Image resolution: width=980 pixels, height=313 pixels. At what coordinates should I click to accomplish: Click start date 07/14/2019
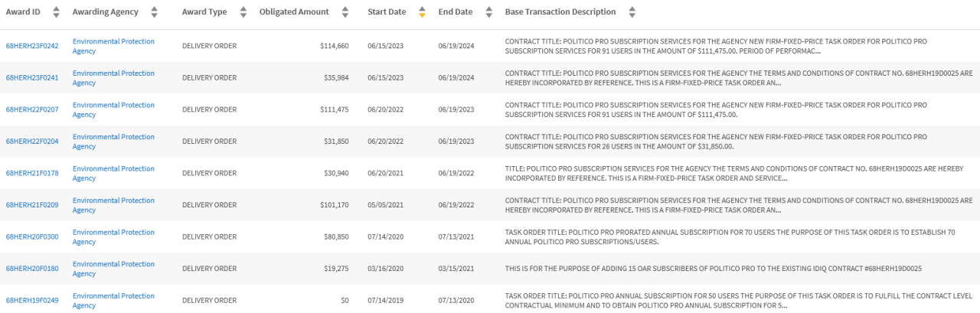coord(385,300)
